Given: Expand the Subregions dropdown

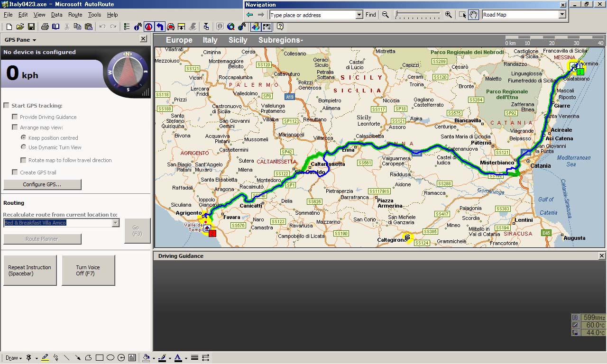Looking at the screenshot, I should [281, 40].
